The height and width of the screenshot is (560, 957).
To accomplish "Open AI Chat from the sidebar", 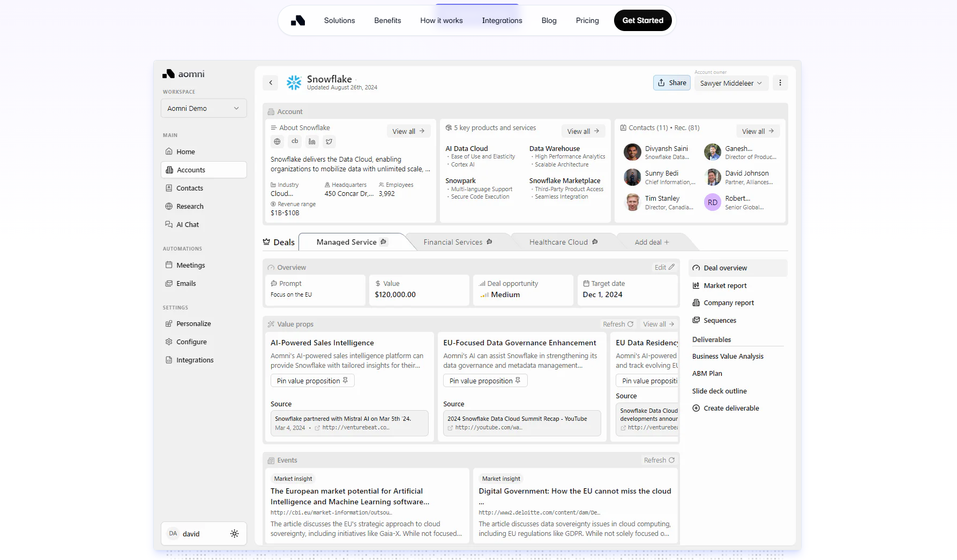I will [188, 224].
